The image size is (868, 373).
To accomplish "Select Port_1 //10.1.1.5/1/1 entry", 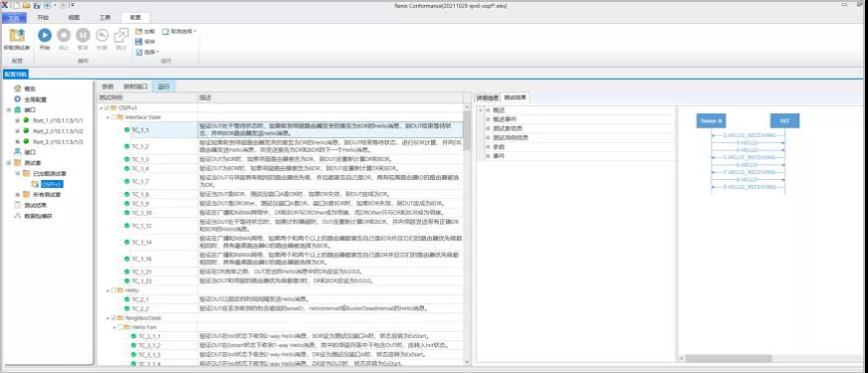I will pyautogui.click(x=58, y=120).
